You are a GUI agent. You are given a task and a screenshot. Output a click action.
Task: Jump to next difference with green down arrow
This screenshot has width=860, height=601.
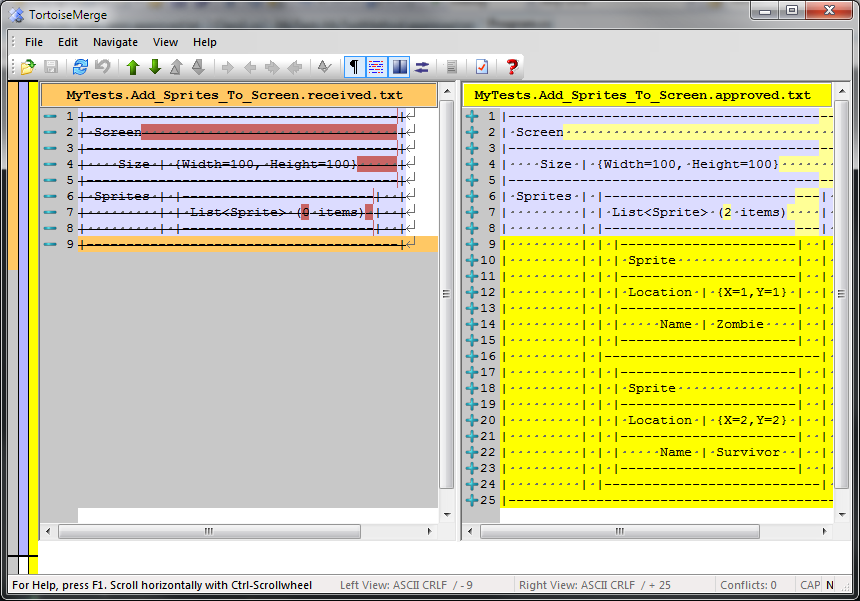point(155,67)
